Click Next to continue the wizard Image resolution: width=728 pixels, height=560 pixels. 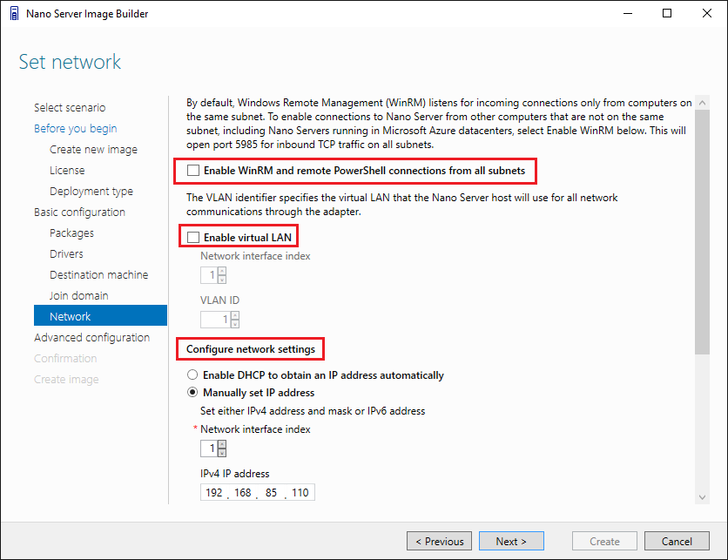[511, 541]
